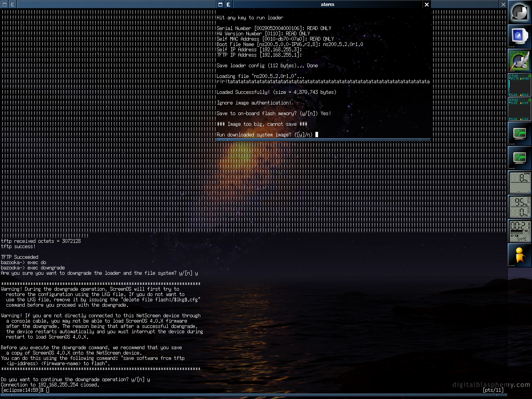Click the E button on the background terminal titlebar

(x=13, y=5)
